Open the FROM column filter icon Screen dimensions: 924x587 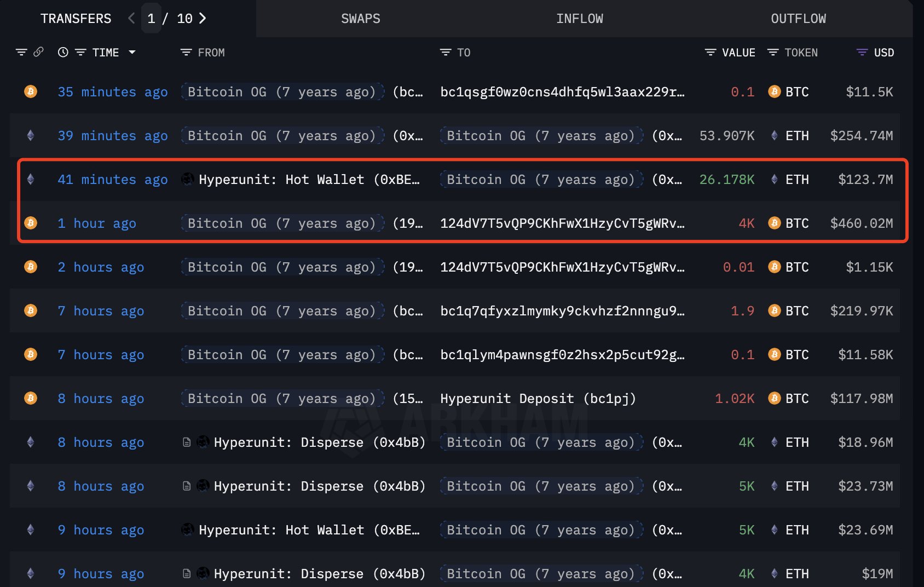pos(186,52)
